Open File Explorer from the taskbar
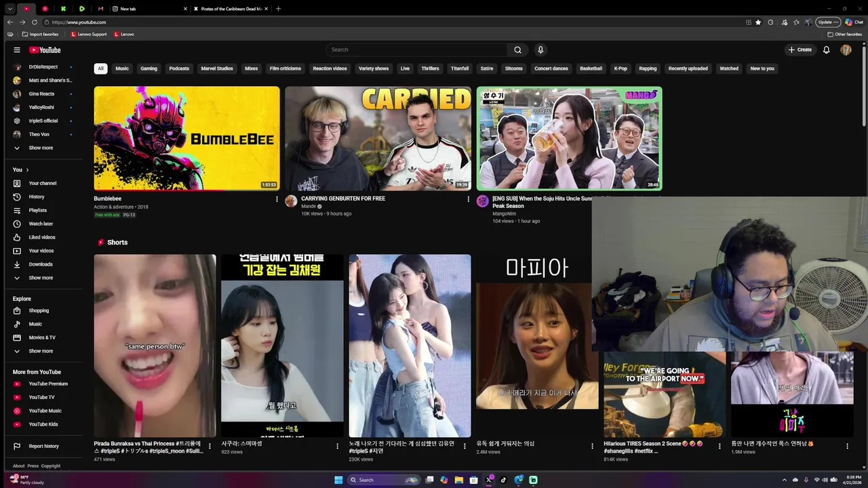This screenshot has width=868, height=488. (458, 480)
